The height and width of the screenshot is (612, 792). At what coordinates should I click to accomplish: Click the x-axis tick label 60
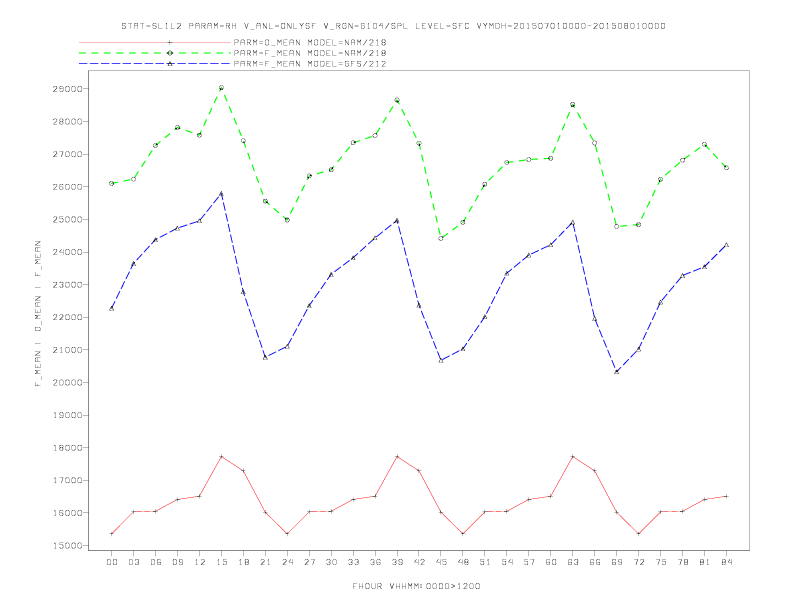pos(551,562)
